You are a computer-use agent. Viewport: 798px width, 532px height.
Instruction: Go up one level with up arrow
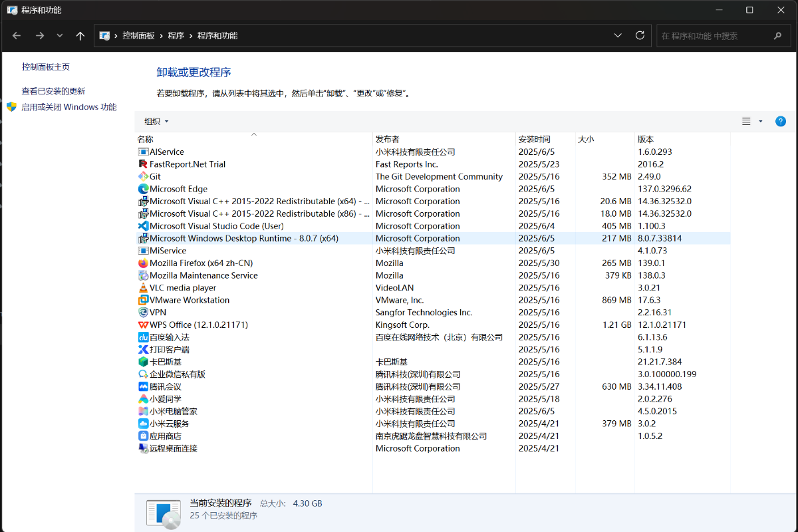[x=80, y=36]
